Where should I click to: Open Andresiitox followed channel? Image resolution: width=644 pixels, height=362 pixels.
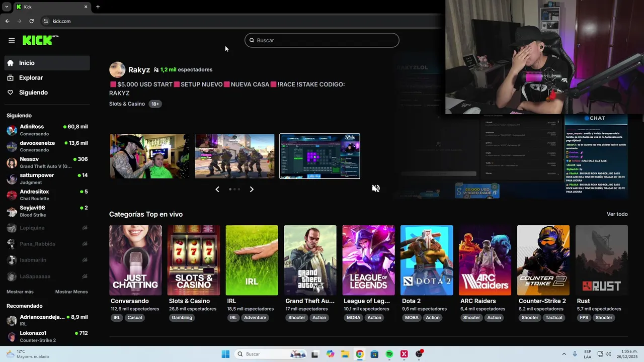47,195
